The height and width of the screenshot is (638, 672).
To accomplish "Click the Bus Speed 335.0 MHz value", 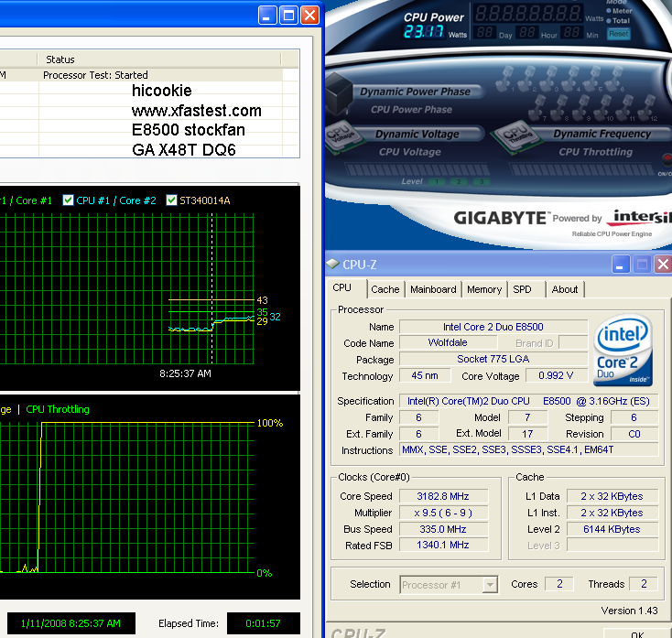I will [x=443, y=529].
